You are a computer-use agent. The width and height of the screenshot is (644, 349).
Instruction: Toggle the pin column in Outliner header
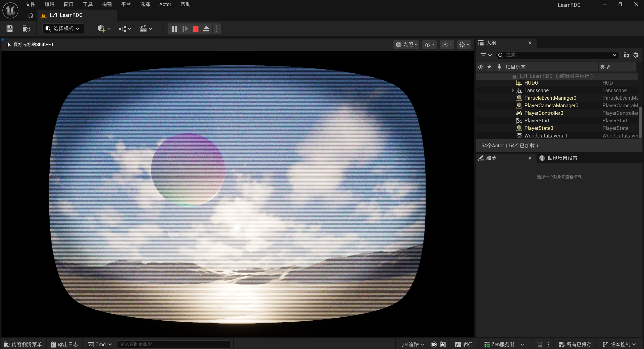pos(499,67)
